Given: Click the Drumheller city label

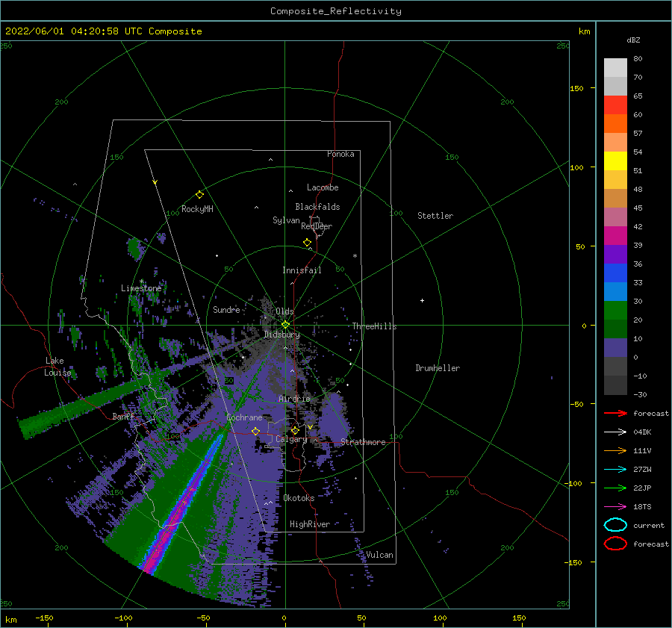Looking at the screenshot, I should [x=438, y=368].
